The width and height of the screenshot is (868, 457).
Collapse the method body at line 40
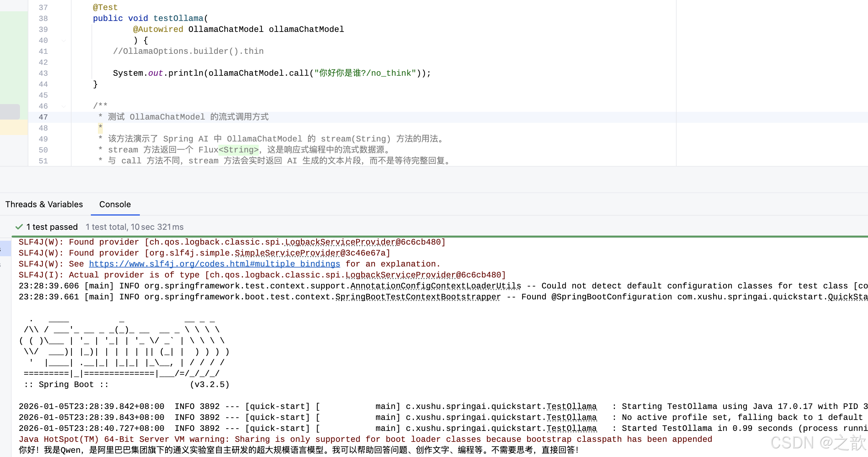(x=64, y=40)
